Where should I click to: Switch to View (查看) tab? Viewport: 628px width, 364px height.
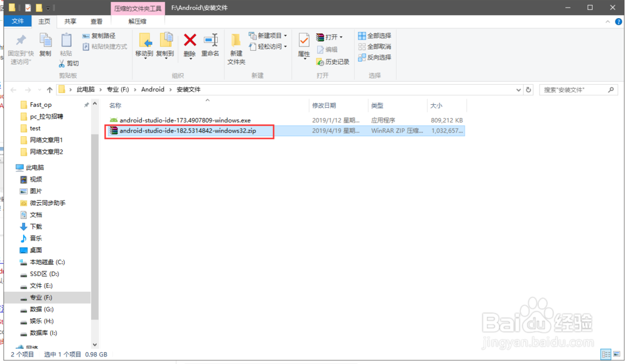coord(96,21)
